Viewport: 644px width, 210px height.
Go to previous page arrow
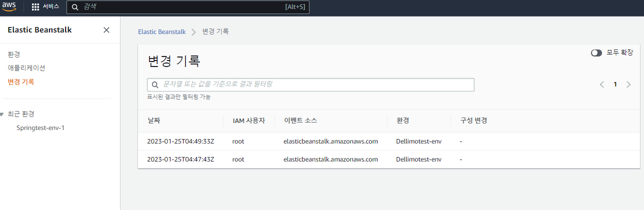pos(602,84)
